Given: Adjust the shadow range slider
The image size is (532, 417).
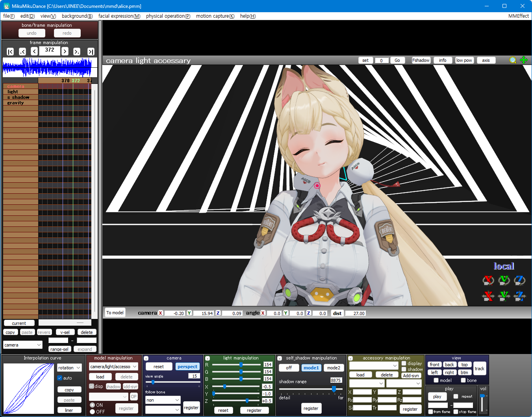Looking at the screenshot, I should [311, 389].
